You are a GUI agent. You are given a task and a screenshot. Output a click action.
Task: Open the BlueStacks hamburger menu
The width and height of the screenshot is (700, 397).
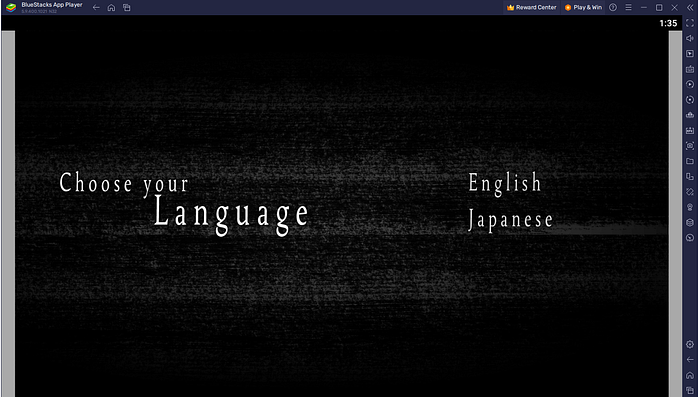(629, 8)
